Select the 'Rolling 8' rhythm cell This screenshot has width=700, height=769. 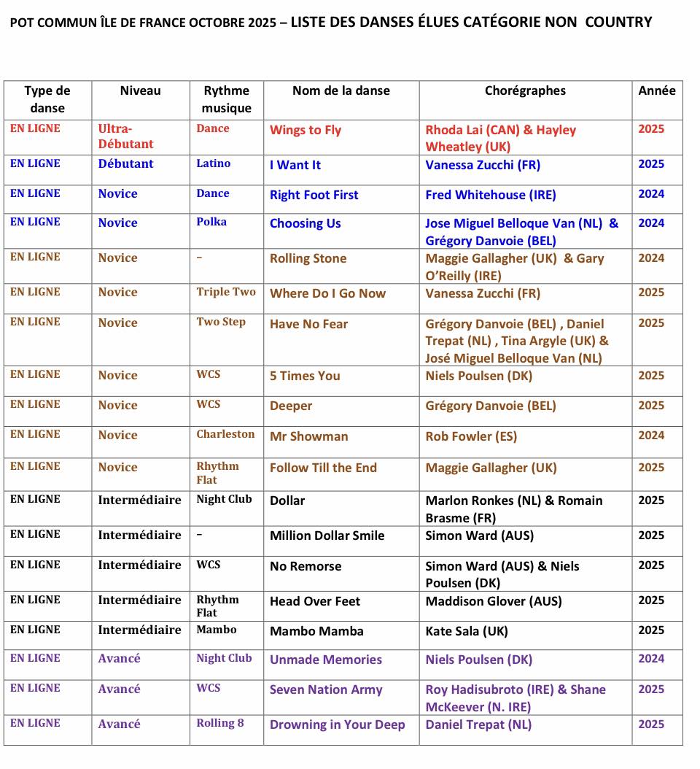pyautogui.click(x=219, y=724)
